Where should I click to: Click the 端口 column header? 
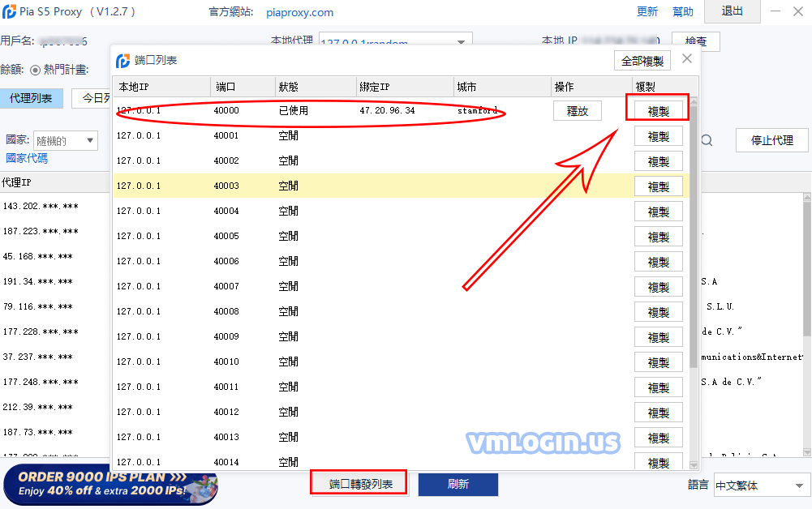click(243, 87)
